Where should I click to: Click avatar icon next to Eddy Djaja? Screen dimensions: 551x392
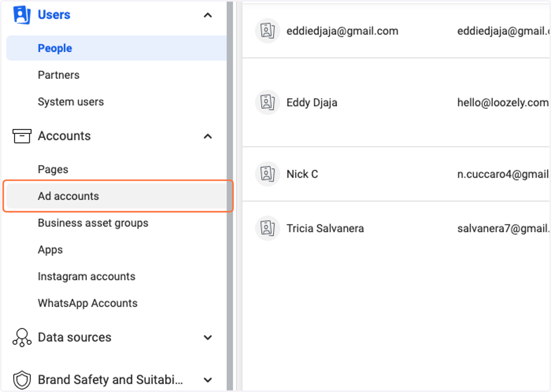point(267,102)
